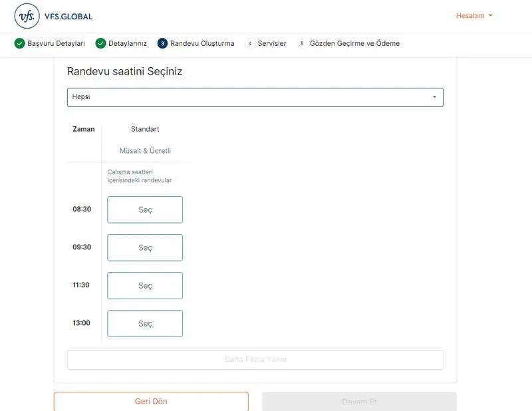Screen dimensions: 532x411
Task: Click the green checkmark beside Başvuru Detayları
Action: point(20,43)
